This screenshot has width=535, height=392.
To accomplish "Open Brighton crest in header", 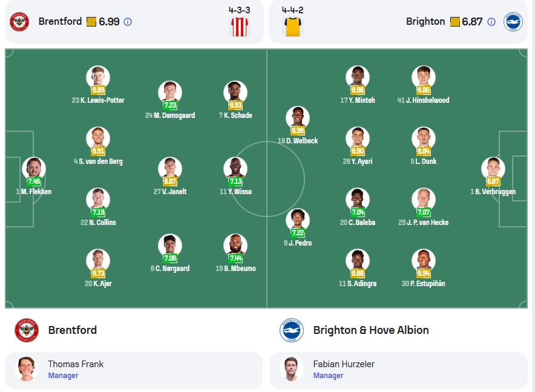I will (513, 22).
